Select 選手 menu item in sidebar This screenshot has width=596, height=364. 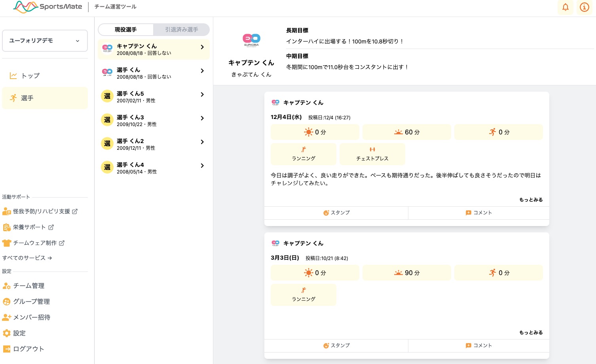(x=45, y=98)
